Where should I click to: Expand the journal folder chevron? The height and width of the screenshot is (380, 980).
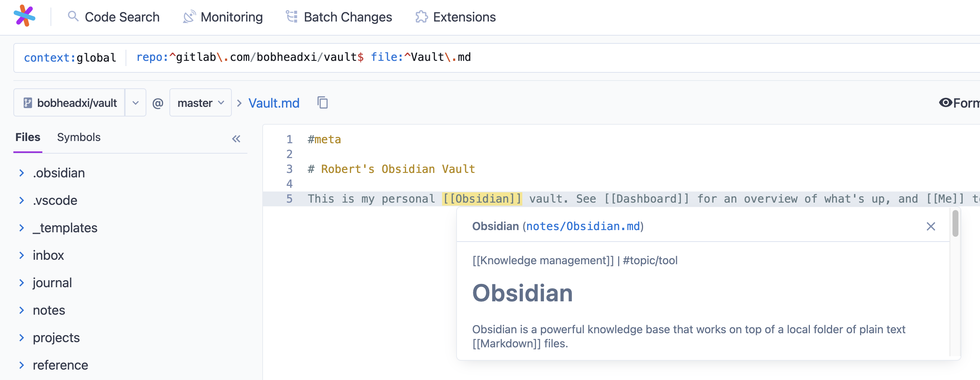coord(22,283)
